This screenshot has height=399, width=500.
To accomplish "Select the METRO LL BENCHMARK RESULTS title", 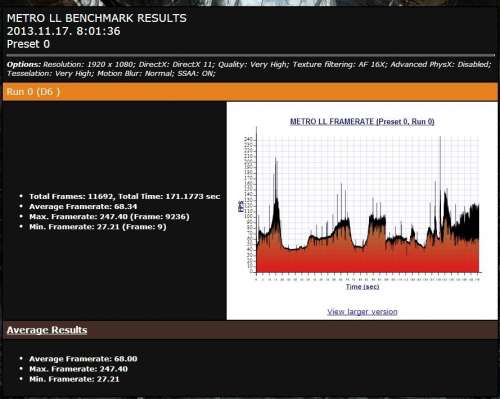I will coord(97,18).
